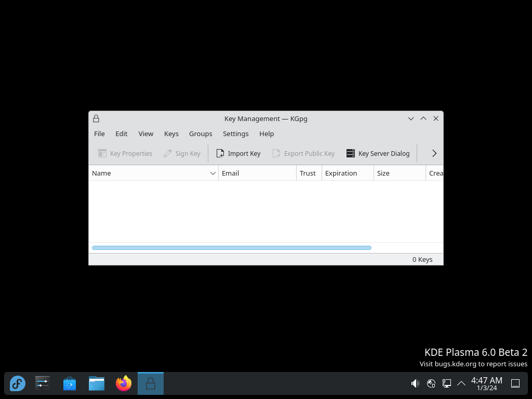Viewport: 532px width, 399px height.
Task: Expand hidden system tray icons
Action: [x=461, y=383]
